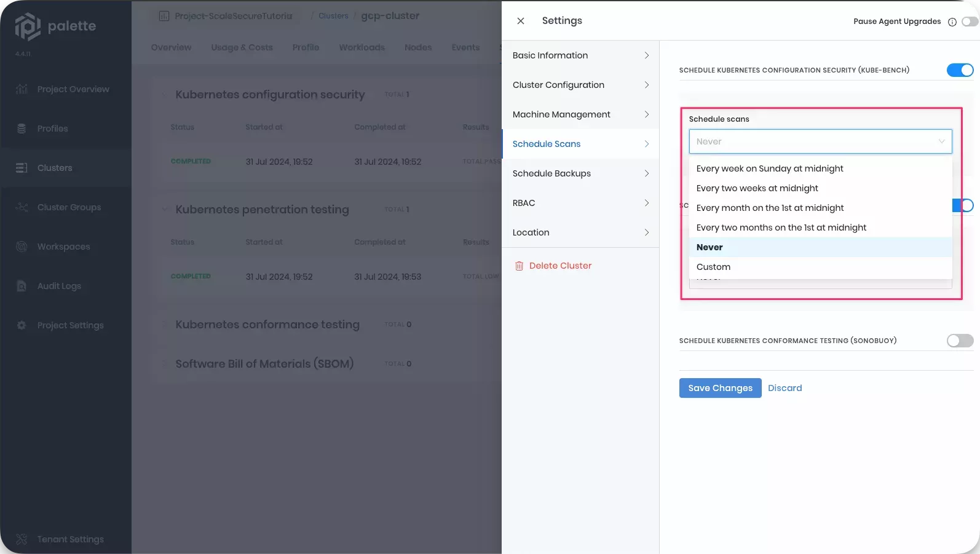
Task: Click the Pause Agent Upgrades info icon
Action: click(952, 22)
